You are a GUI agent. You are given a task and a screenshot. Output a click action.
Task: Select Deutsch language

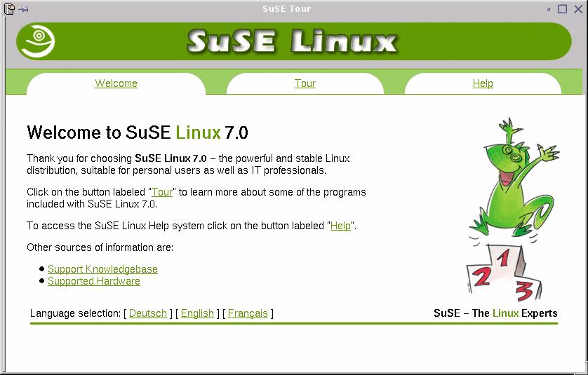148,313
